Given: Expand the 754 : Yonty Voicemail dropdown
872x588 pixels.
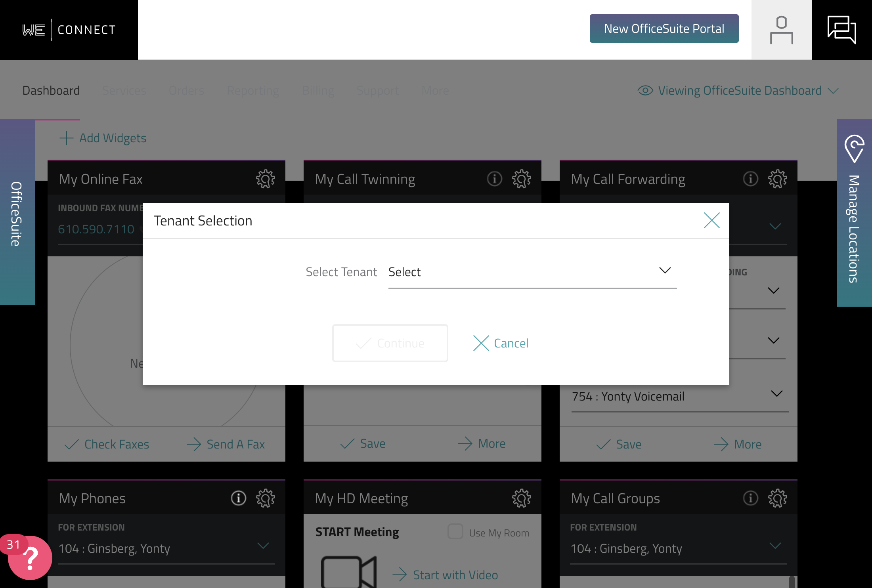Looking at the screenshot, I should tap(680, 396).
